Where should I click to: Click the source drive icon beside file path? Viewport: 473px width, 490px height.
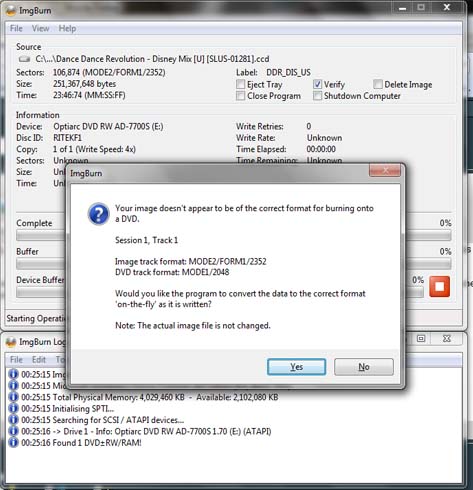24,59
